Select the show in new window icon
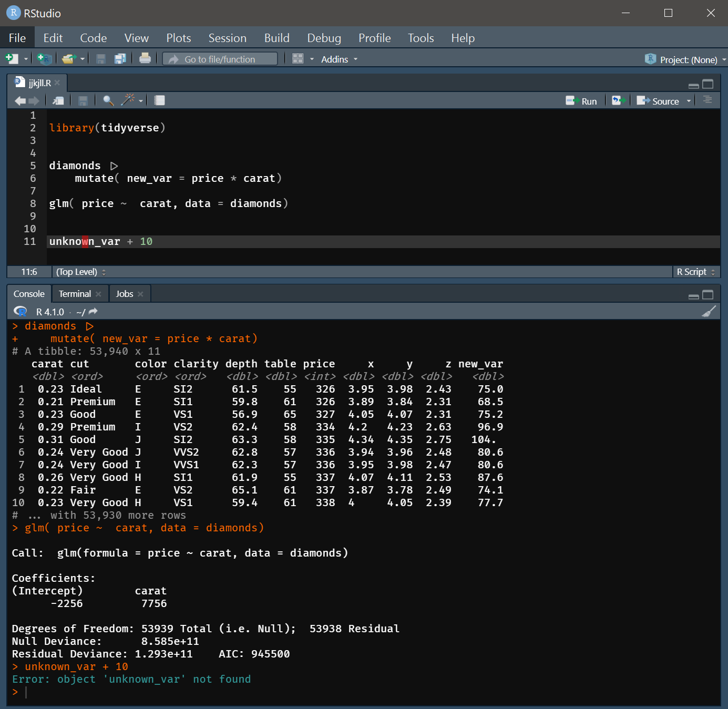Viewport: 728px width, 709px height. tap(58, 100)
